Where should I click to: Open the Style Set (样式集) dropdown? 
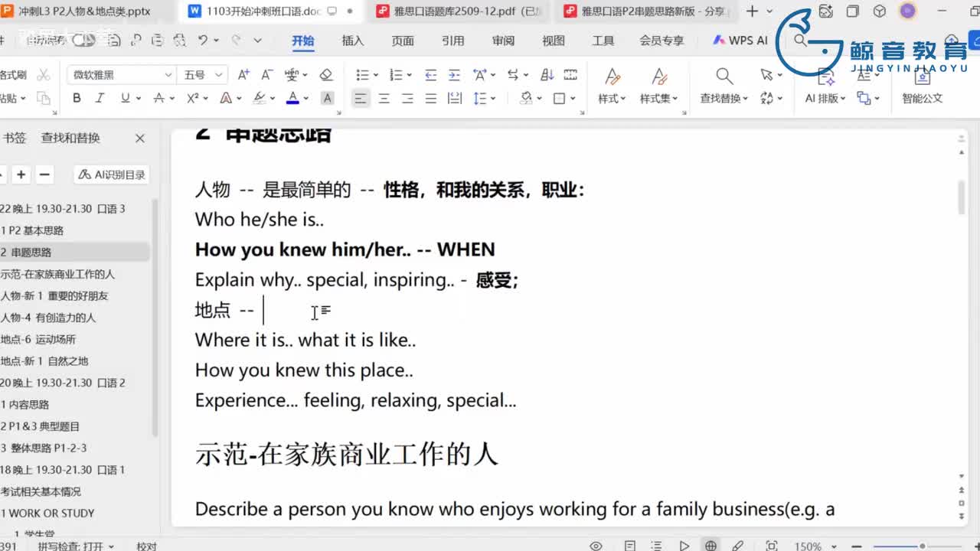coord(659,99)
